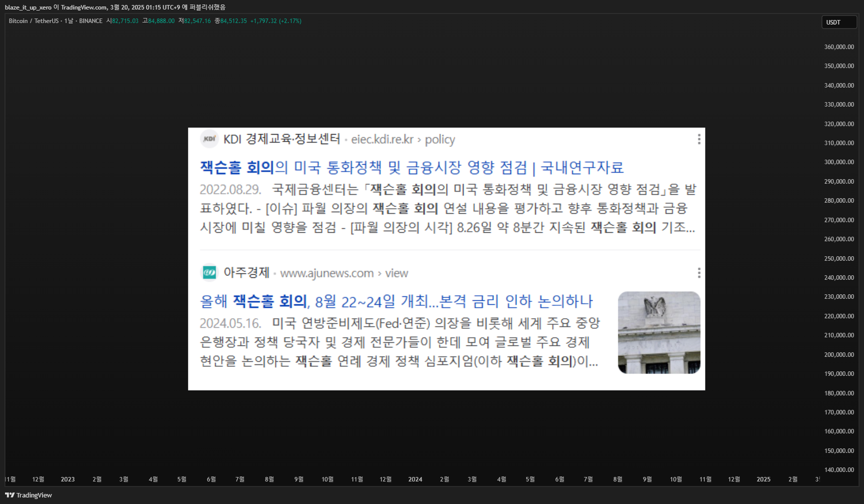Click eiec.kdi.re.kr policy breadcrumb

(x=403, y=140)
